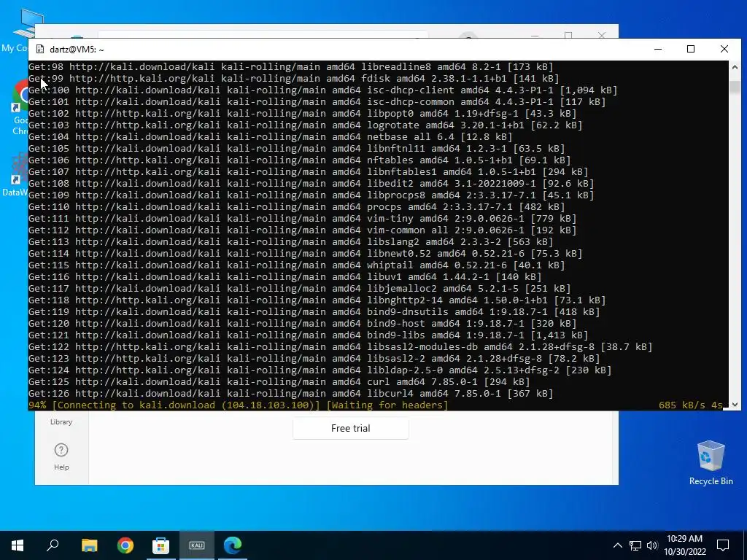747x560 pixels.
Task: Click the Get:103 logrotate line
Action: (x=306, y=125)
